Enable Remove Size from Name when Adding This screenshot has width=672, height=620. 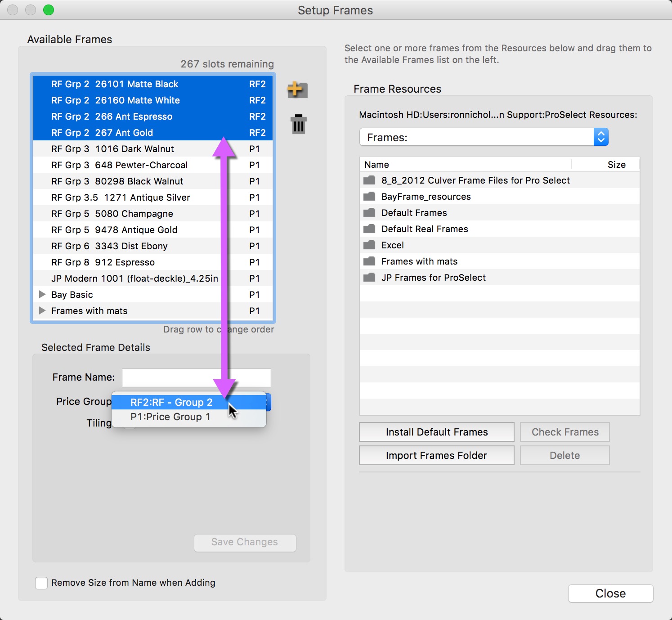(x=41, y=583)
